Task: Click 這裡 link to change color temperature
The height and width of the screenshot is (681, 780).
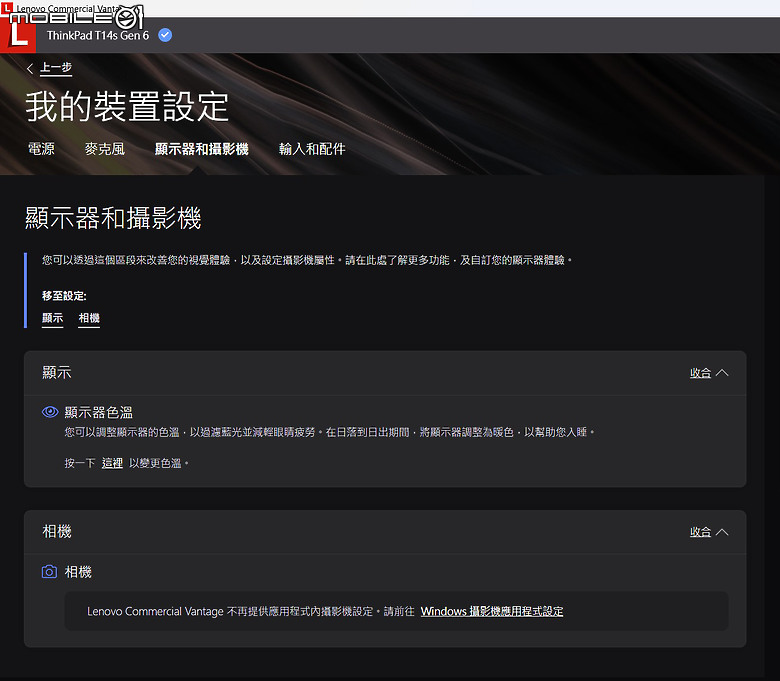Action: [x=112, y=463]
